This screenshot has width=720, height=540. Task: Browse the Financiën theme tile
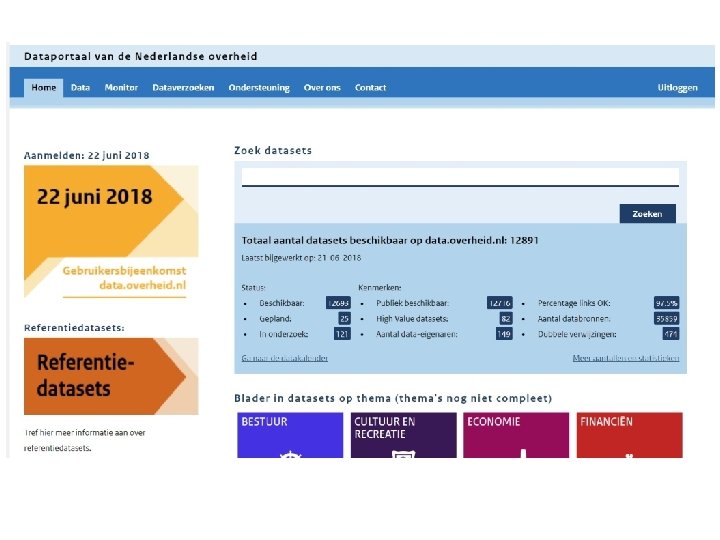tap(630, 435)
